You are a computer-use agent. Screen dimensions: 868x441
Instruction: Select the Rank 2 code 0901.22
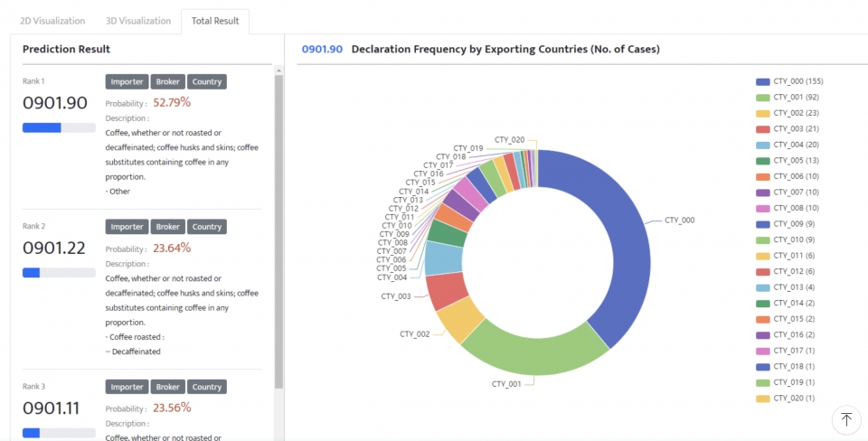pos(52,248)
